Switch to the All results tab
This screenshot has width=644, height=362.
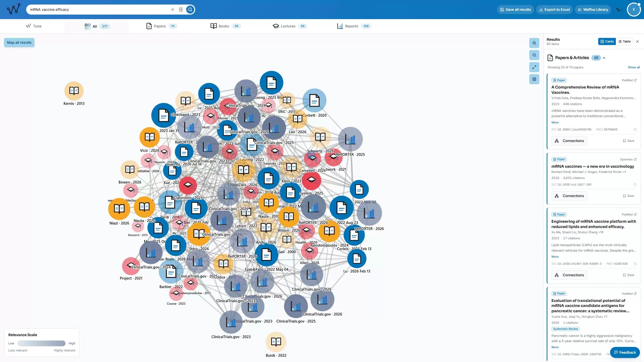(97, 26)
